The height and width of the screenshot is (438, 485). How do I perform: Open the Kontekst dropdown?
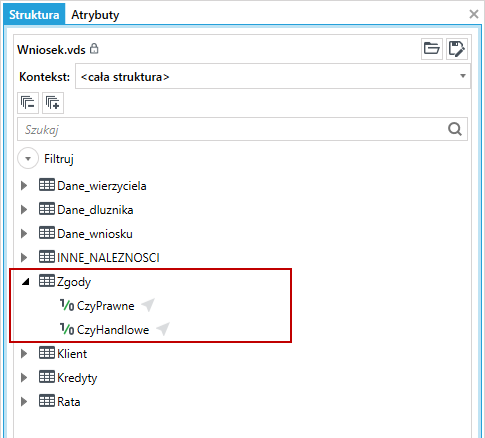pyautogui.click(x=273, y=76)
